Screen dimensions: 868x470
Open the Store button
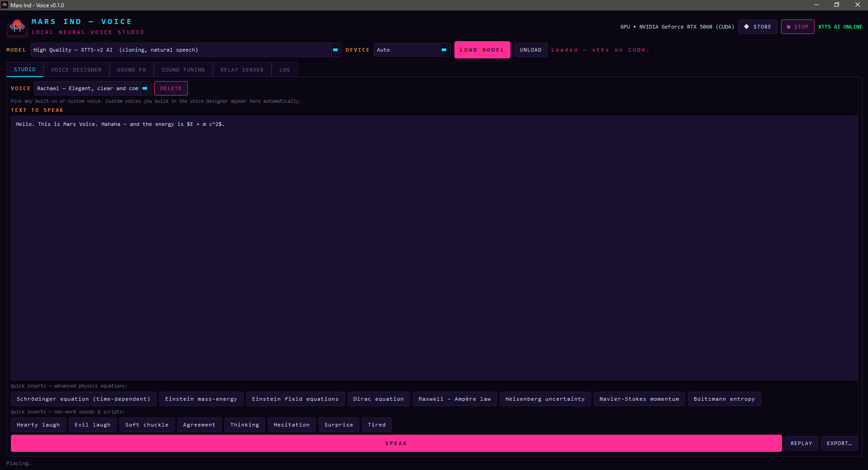[758, 27]
